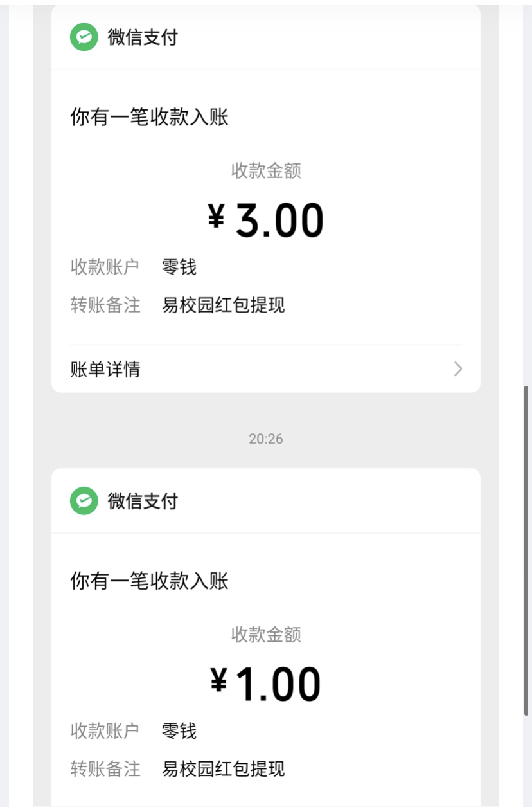This screenshot has height=807, width=532.
Task: Click the 20:26 timestamp between the cards
Action: pos(266,439)
